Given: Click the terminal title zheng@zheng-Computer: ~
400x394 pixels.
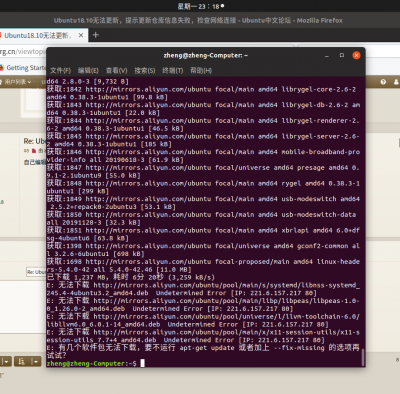Looking at the screenshot, I should pos(206,55).
